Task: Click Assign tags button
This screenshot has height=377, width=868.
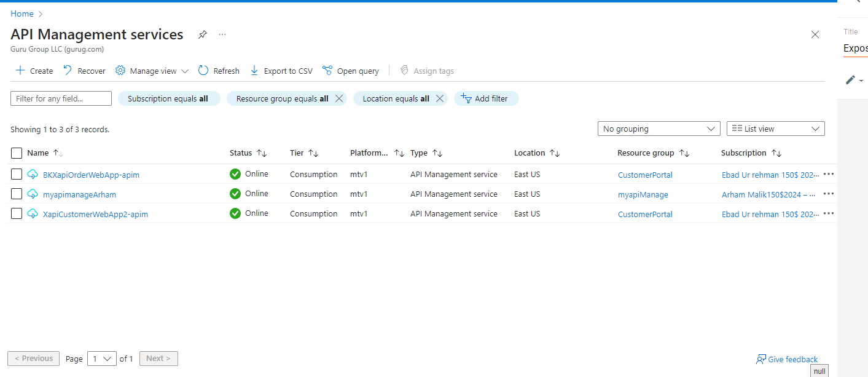Action: pos(427,71)
